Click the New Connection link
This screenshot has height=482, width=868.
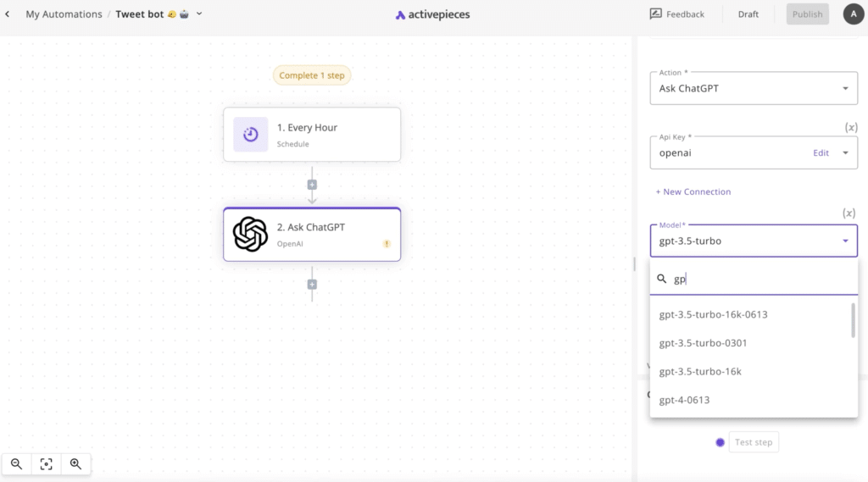693,191
